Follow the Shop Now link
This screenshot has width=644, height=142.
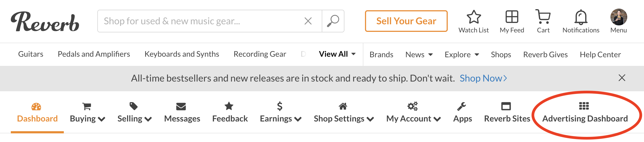(483, 78)
